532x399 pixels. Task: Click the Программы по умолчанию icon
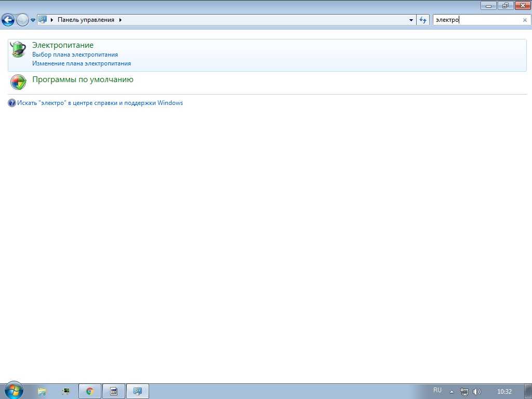[18, 82]
